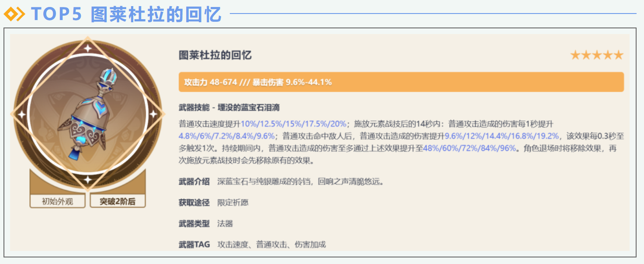Click the 武器TAG label
Image resolution: width=644 pixels, height=264 pixels.
(194, 244)
